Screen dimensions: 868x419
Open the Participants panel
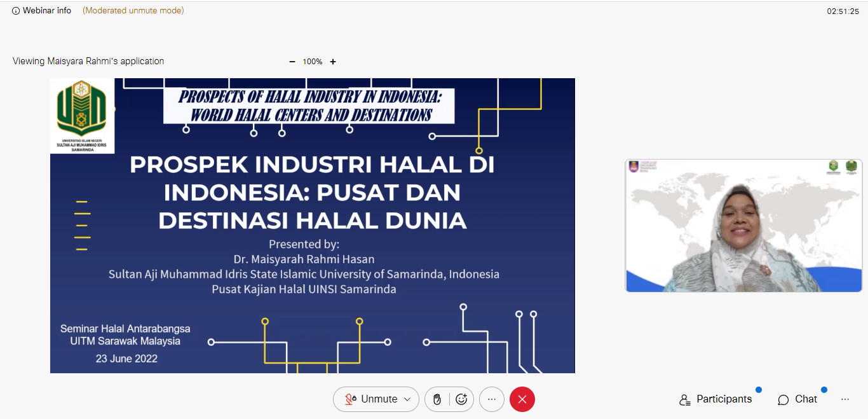pyautogui.click(x=715, y=399)
